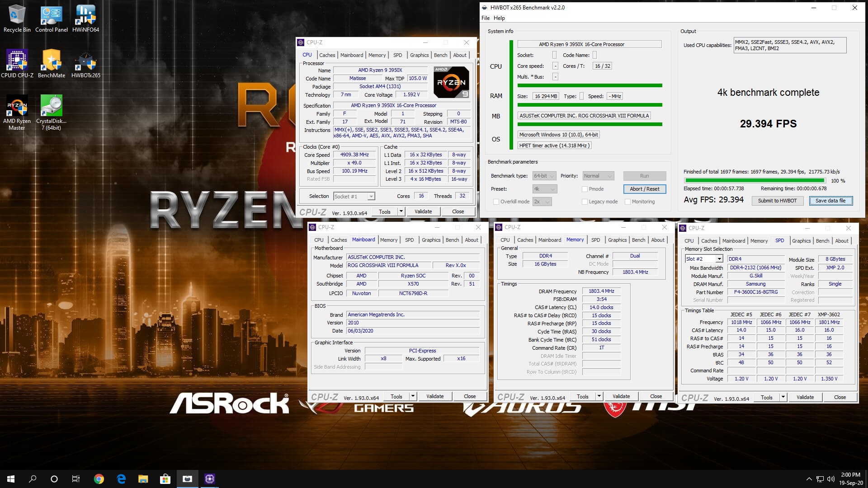Enable the Overkill mode checkbox

click(x=496, y=202)
